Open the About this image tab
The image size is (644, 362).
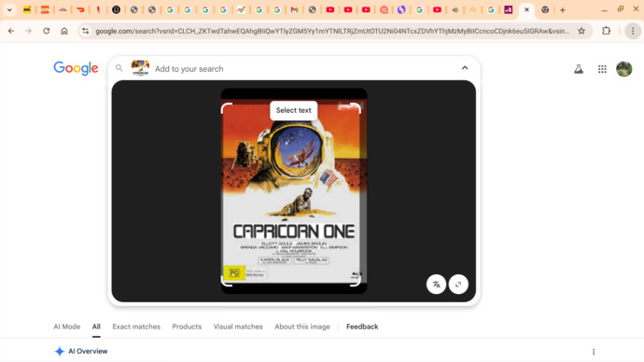pyautogui.click(x=302, y=327)
